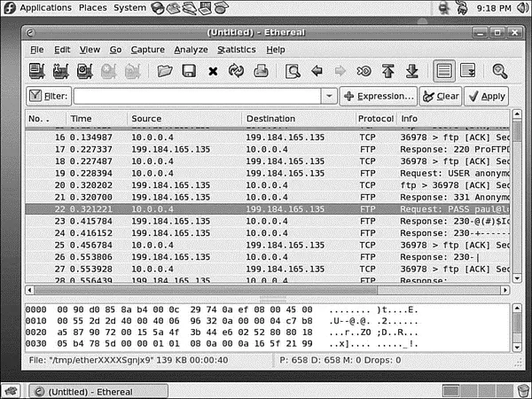This screenshot has width=532, height=399.
Task: Open the Edit menu
Action: coord(62,50)
